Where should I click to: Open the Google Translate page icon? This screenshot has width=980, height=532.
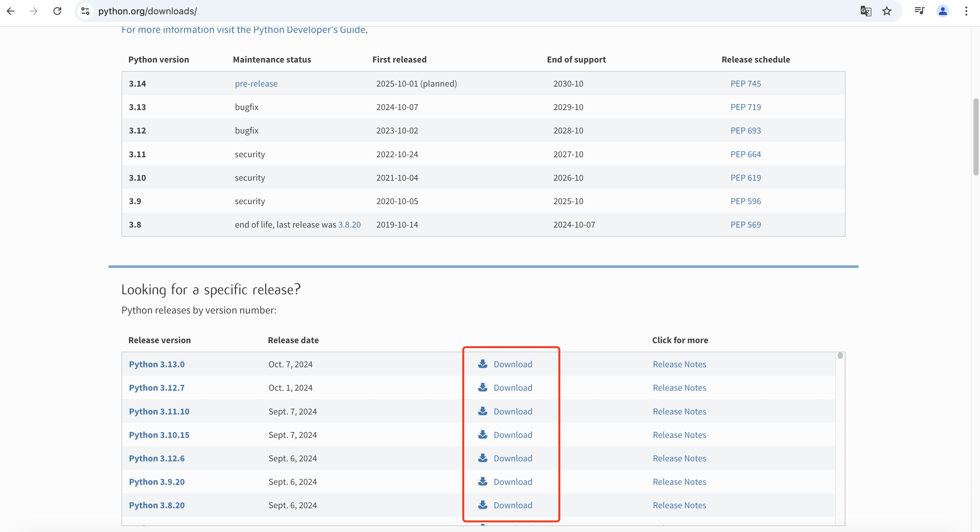[x=865, y=11]
